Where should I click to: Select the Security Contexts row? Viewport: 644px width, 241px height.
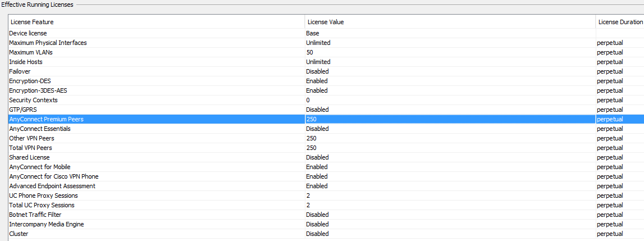pos(326,100)
